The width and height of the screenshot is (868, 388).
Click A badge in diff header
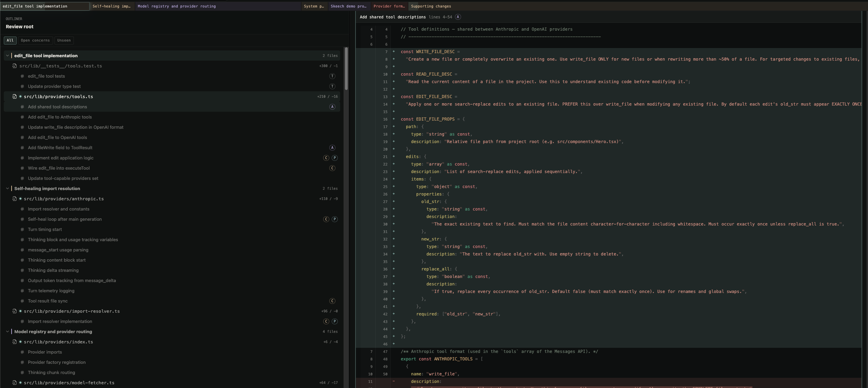(458, 17)
